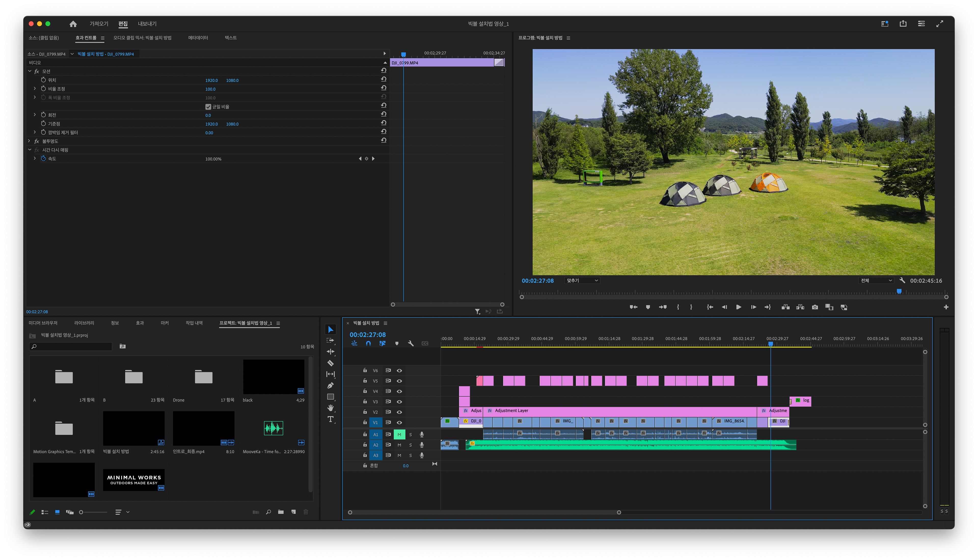
Task: Open the 내보내기 workspace tab
Action: pyautogui.click(x=147, y=24)
